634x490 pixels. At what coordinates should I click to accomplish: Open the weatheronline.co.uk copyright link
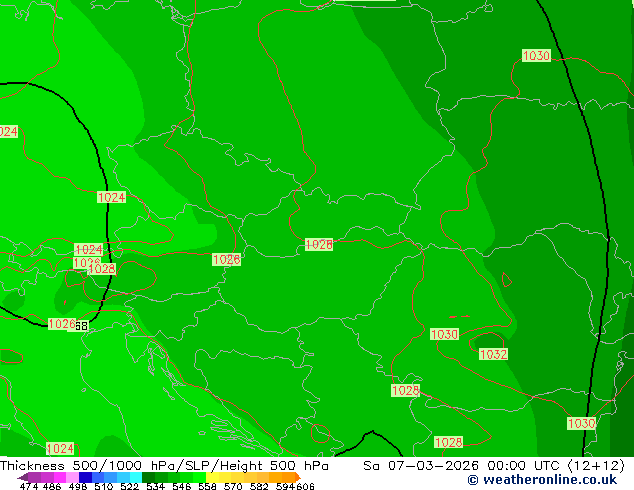[542, 480]
